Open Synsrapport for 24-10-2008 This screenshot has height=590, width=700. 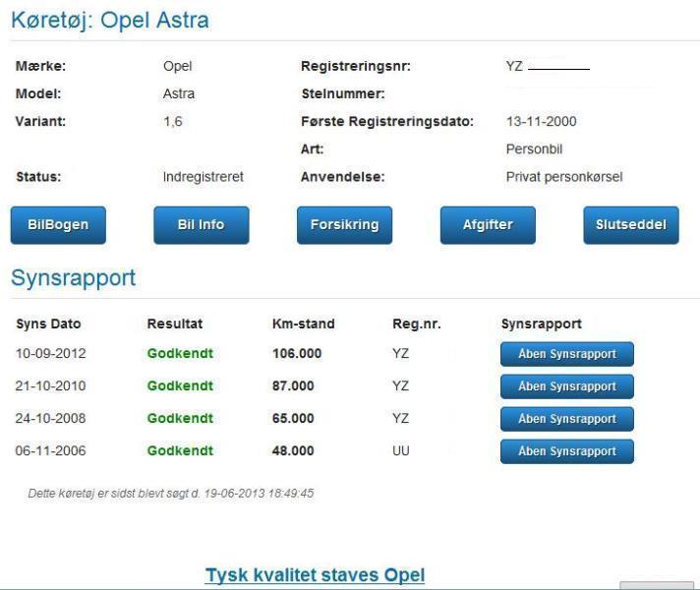click(567, 419)
